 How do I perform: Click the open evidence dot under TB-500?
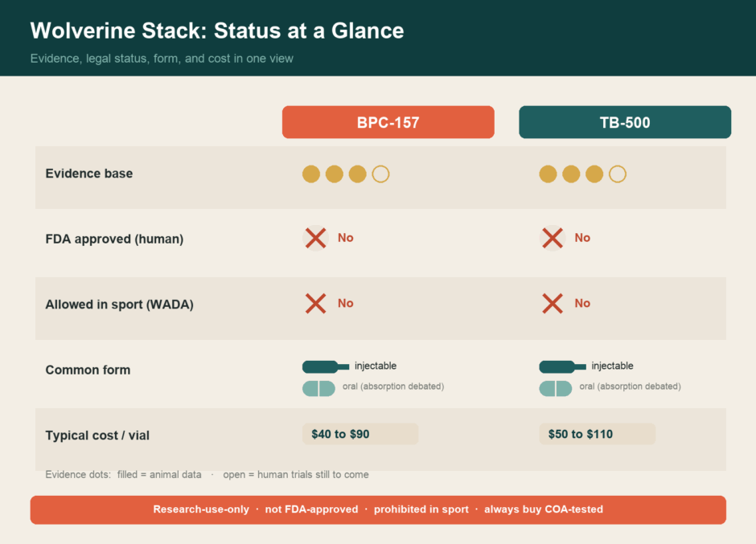point(617,174)
